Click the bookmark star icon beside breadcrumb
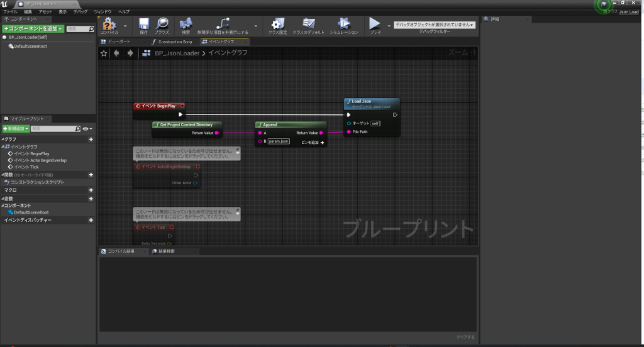 coord(104,53)
